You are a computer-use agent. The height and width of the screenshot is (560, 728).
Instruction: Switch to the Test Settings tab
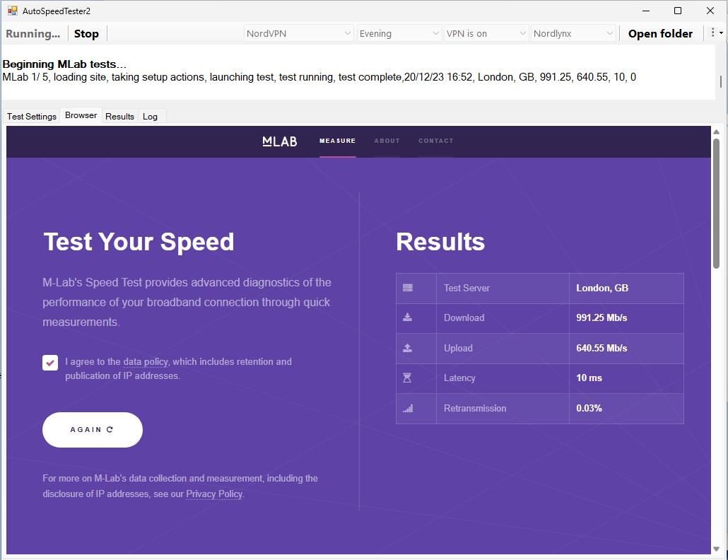32,117
